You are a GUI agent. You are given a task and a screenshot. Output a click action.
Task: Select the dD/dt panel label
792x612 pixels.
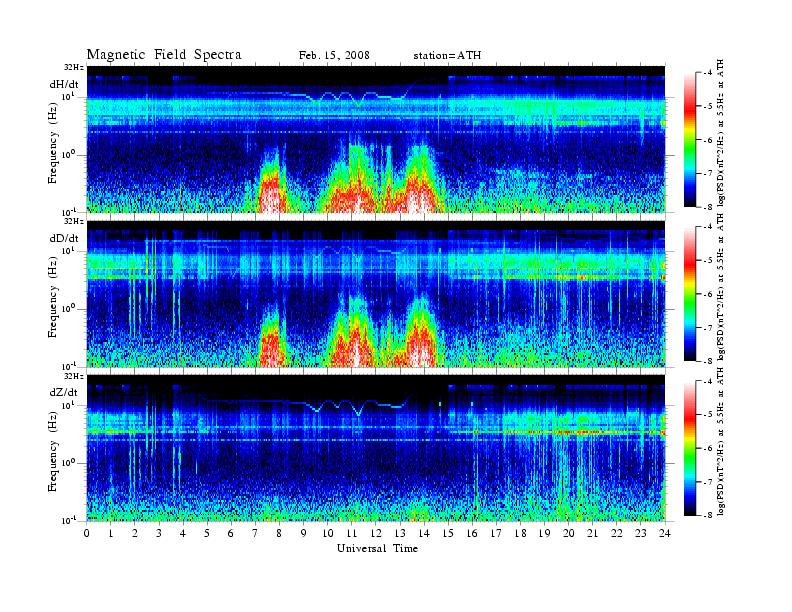click(64, 238)
